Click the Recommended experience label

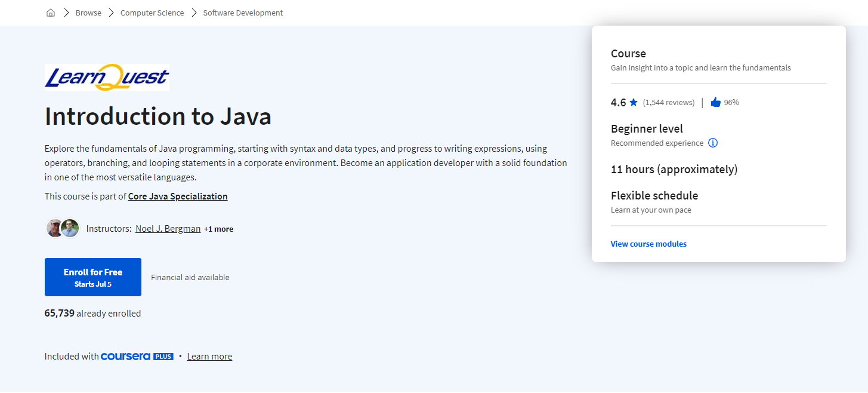click(657, 143)
